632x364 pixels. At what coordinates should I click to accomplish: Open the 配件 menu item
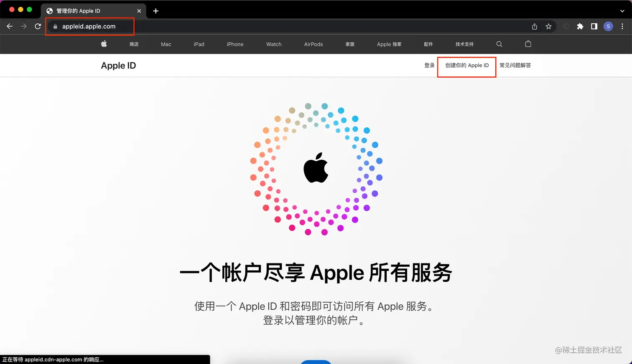(x=428, y=44)
